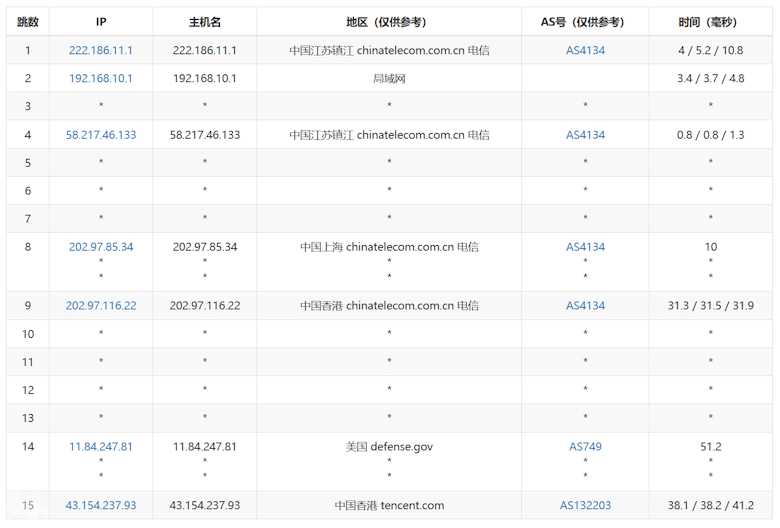Click AS4134 link in hop 1 row

tap(585, 50)
